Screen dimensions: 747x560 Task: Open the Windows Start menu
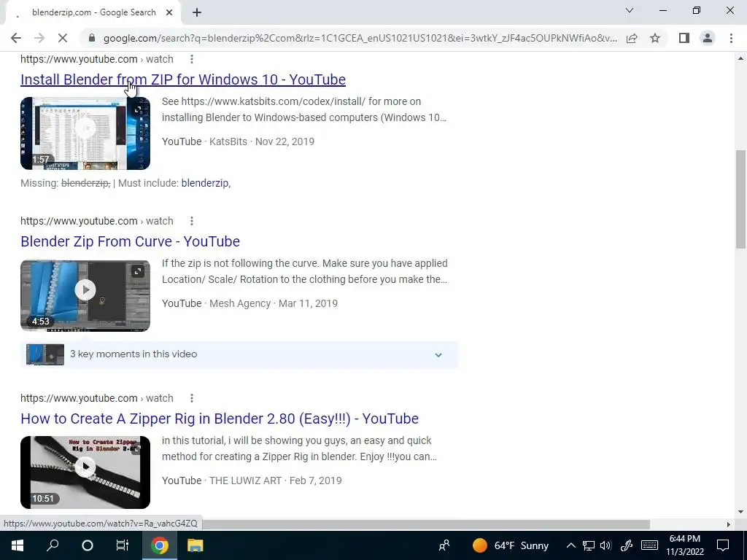[18, 545]
